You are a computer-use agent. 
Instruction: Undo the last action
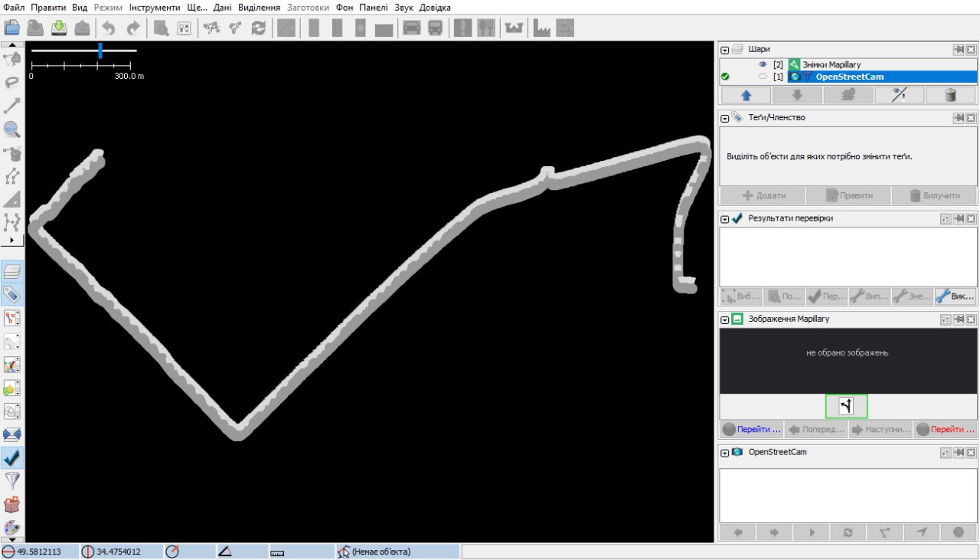pos(109,28)
